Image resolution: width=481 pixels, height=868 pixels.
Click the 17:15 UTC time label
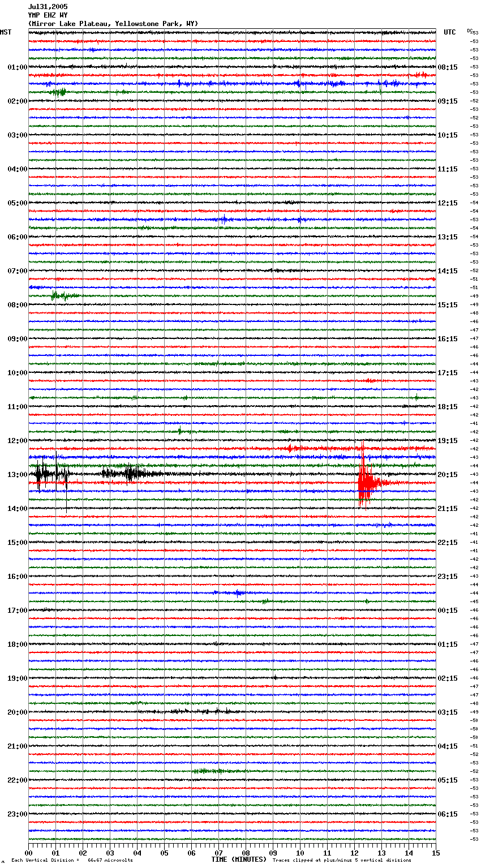pos(448,373)
